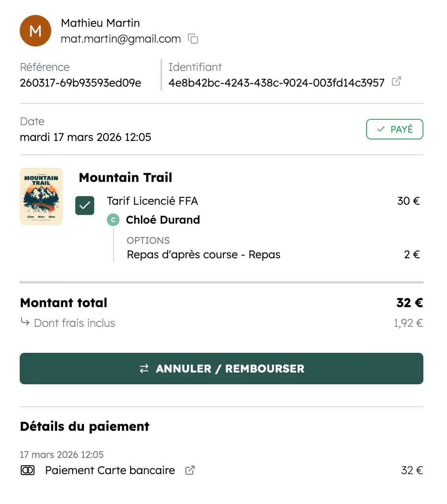Click Chloé Durand's green C avatar
The image size is (447, 504).
tap(113, 220)
